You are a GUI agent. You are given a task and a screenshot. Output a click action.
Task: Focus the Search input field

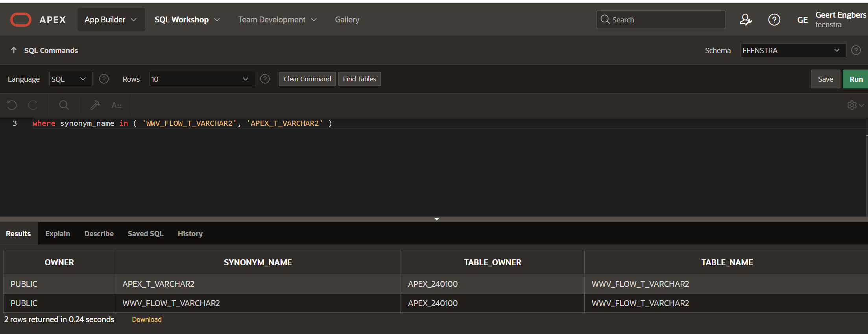click(661, 20)
